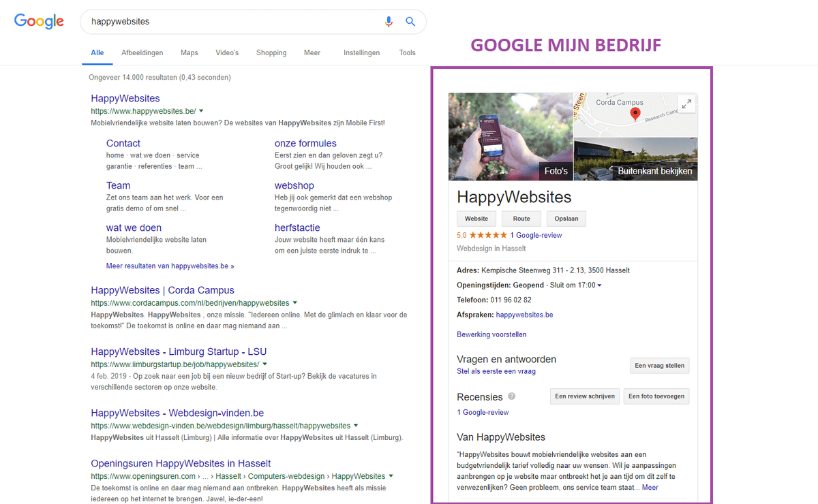Click the five-star rating graphic
This screenshot has height=504, width=818.
point(488,235)
